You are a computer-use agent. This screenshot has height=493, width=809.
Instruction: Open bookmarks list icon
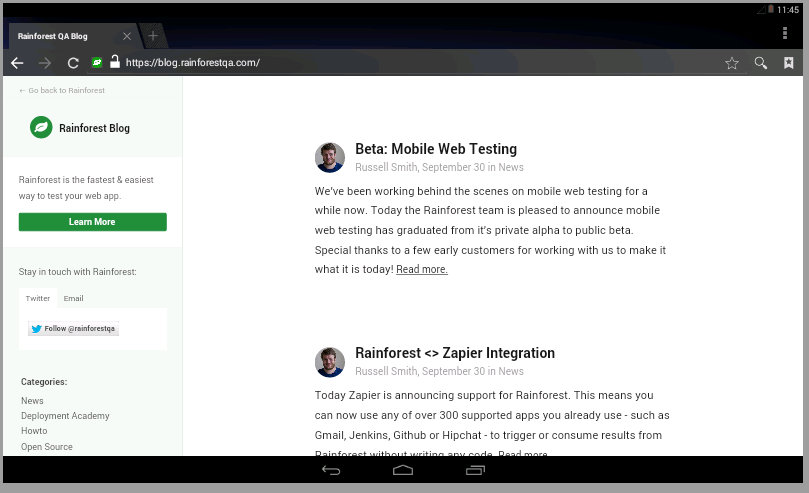[x=788, y=63]
